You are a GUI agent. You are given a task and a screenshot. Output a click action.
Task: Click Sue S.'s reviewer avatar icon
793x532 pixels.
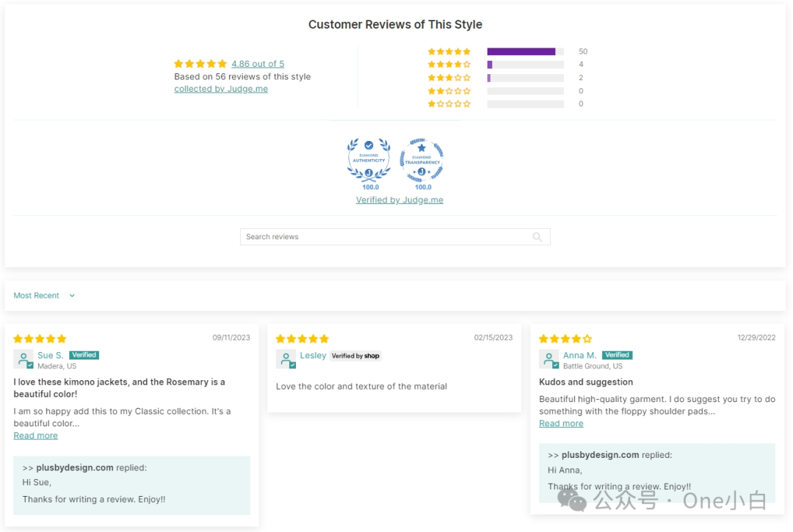pyautogui.click(x=23, y=359)
